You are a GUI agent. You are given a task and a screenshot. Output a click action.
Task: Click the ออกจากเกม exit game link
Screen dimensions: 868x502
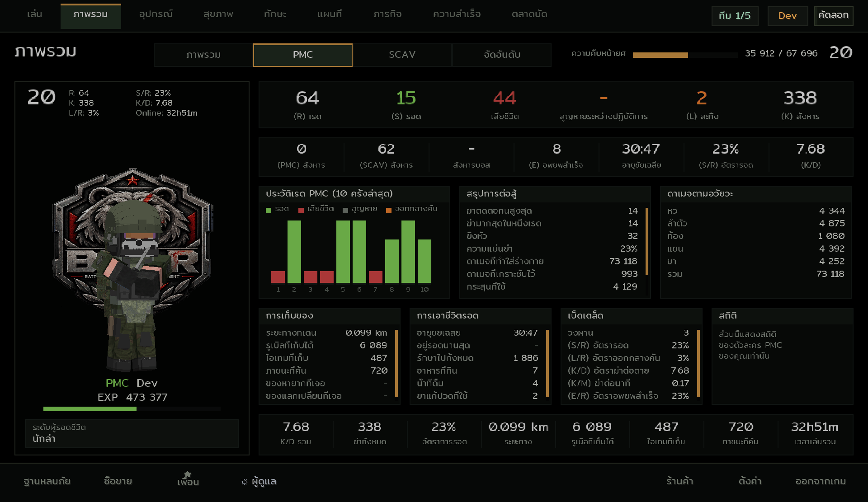[821, 481]
